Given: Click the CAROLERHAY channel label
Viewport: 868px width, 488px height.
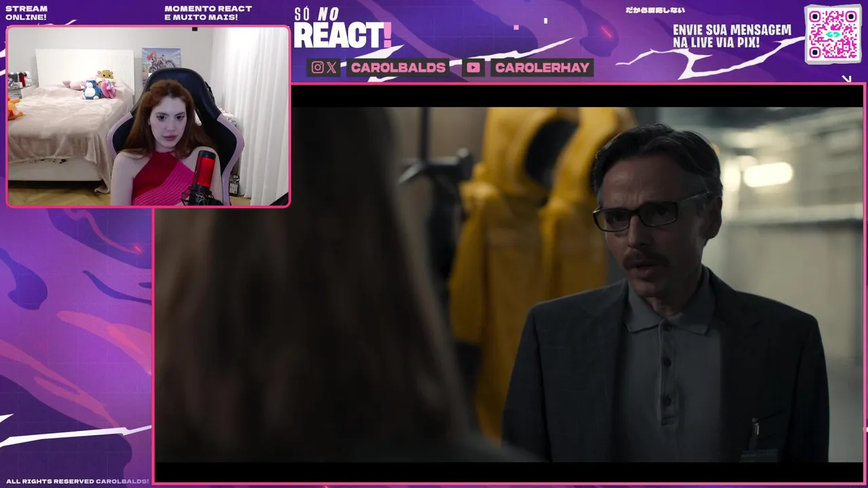Looking at the screenshot, I should [x=542, y=67].
